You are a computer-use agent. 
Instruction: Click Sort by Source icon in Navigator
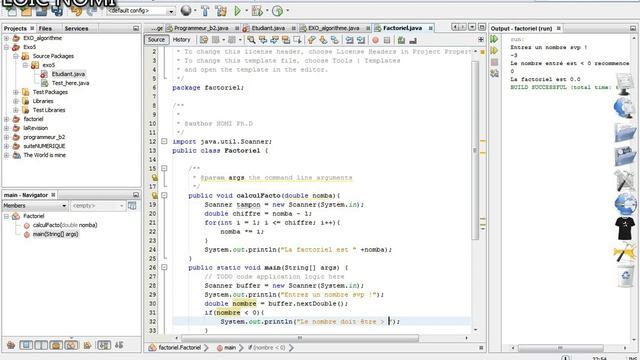(x=119, y=345)
